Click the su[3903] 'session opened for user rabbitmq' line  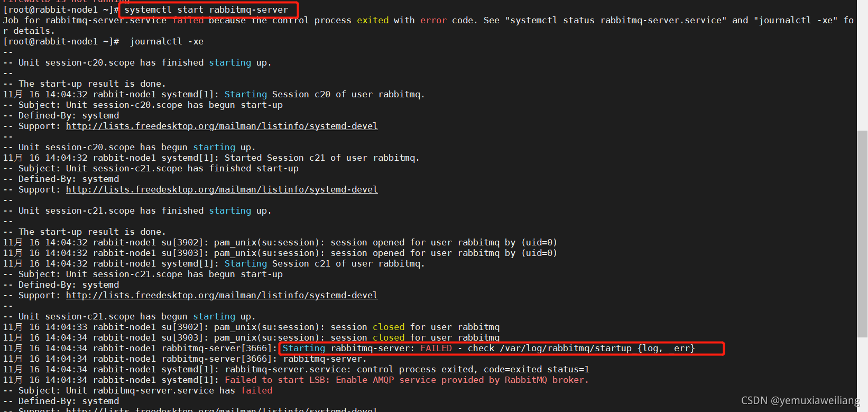coord(280,253)
